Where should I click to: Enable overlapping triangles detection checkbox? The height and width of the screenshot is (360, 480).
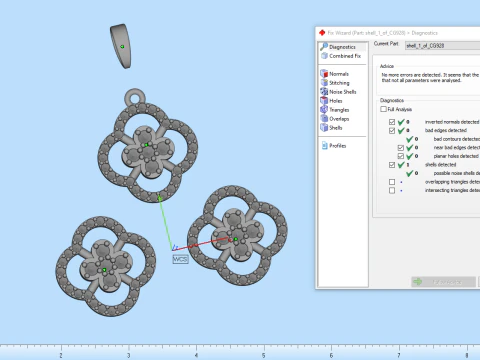pos(392,182)
